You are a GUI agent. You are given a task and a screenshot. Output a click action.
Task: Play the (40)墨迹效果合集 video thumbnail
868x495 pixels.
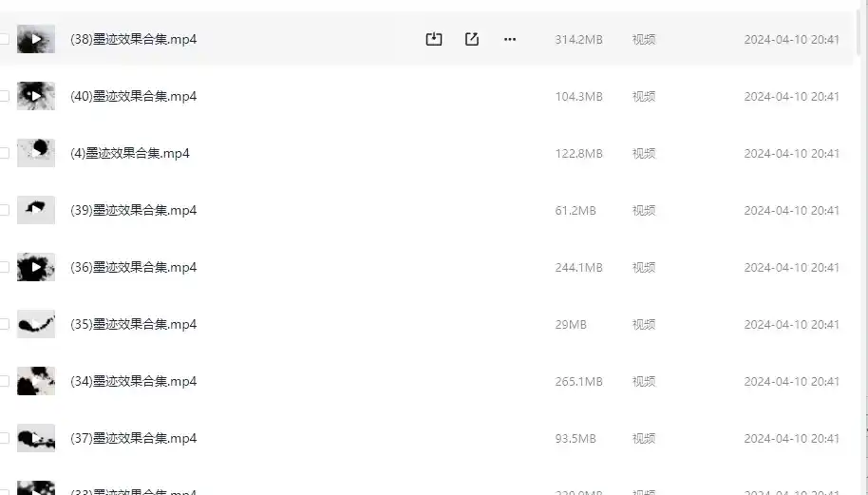pos(36,96)
